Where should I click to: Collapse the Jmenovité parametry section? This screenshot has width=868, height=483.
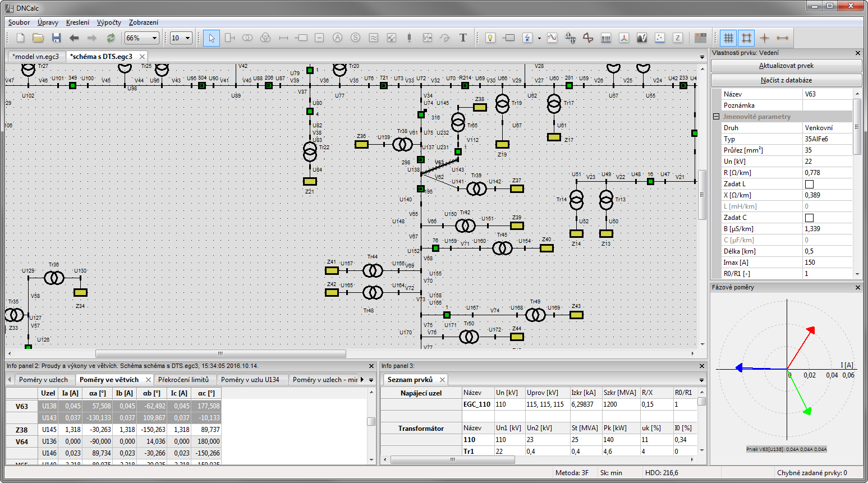coord(716,117)
